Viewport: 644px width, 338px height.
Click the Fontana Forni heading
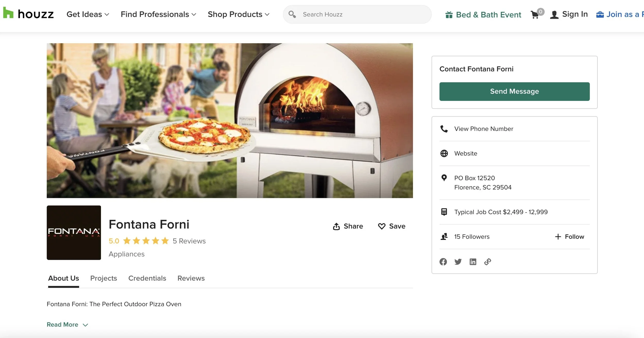point(149,224)
